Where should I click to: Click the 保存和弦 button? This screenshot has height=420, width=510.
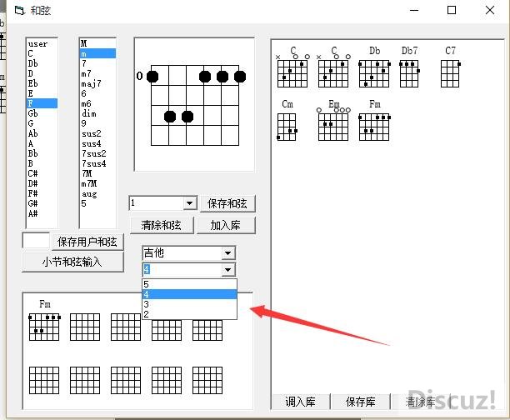[227, 203]
